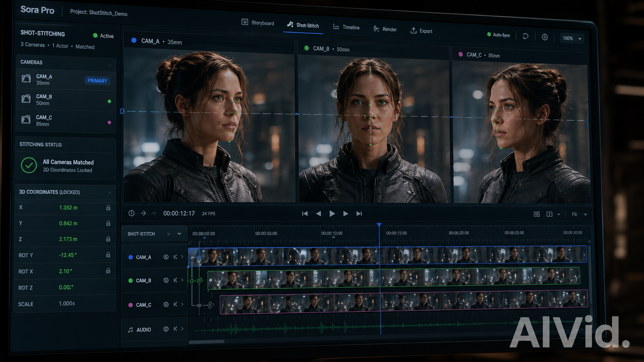Step back one frame

[x=318, y=214]
